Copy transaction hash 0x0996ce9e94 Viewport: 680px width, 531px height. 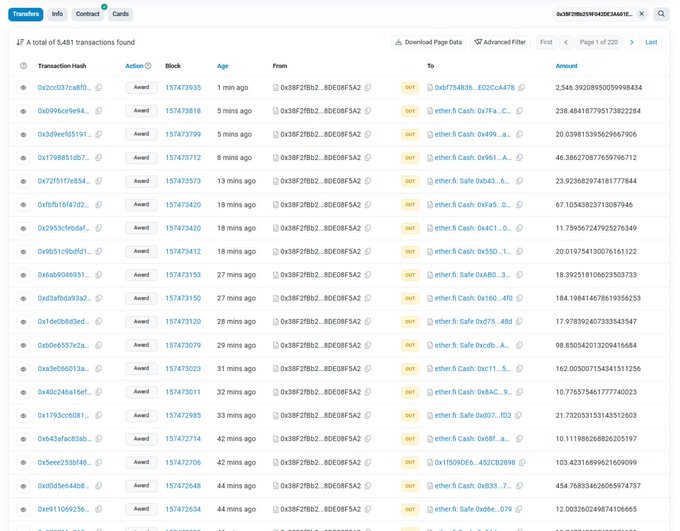[x=99, y=111]
